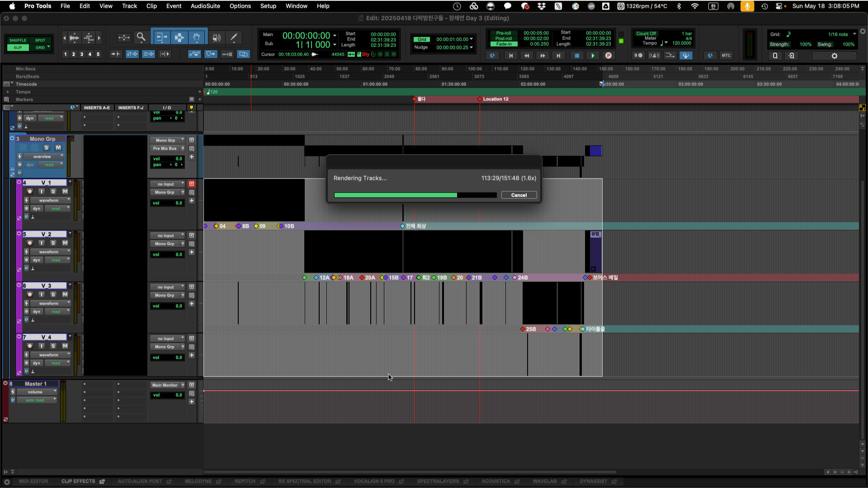
Task: Mute the V_1 track
Action: tap(65, 192)
